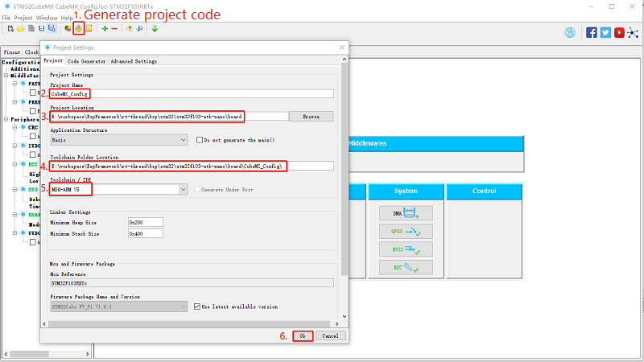Viewport: 644px width, 362px height.
Task: Open the Toolchain / IDE dropdown
Action: click(184, 190)
